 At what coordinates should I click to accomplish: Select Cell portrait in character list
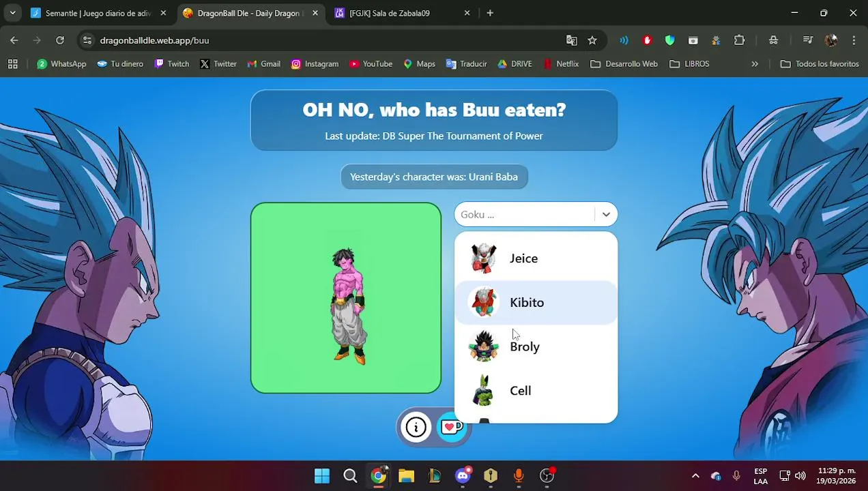click(x=484, y=391)
